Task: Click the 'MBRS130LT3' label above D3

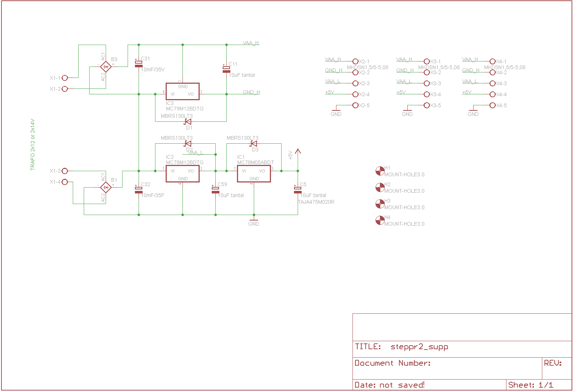Action: [242, 138]
